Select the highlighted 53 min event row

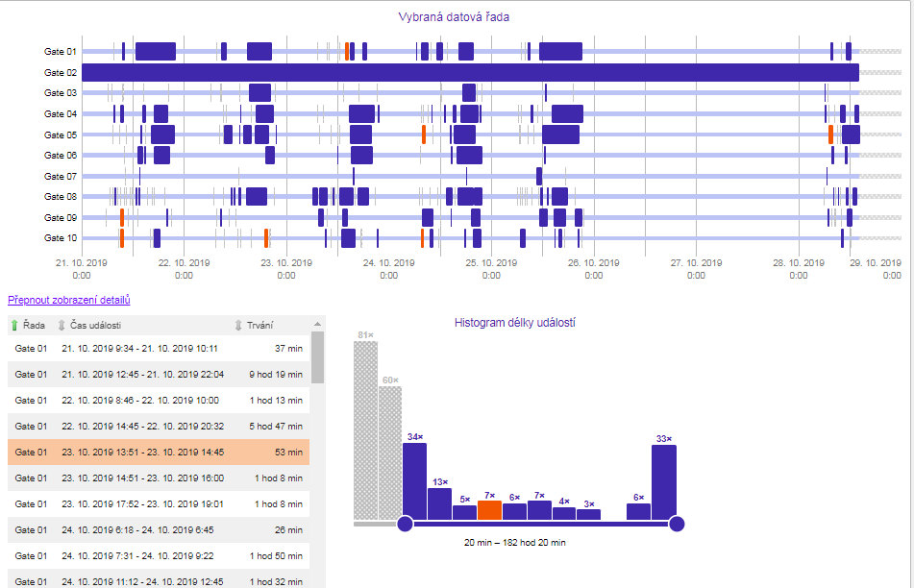[154, 452]
